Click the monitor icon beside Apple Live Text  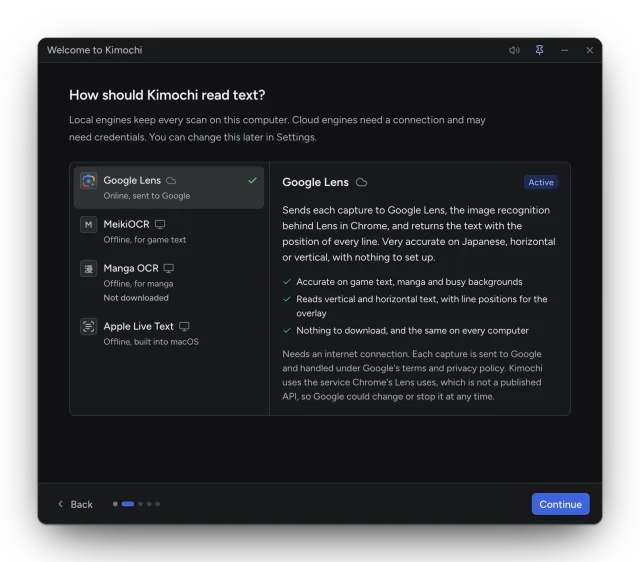pos(184,326)
